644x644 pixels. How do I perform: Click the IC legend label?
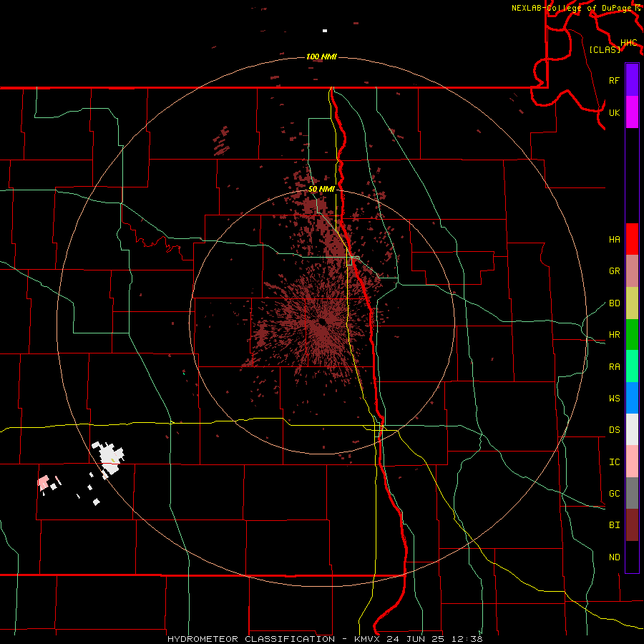(x=614, y=462)
